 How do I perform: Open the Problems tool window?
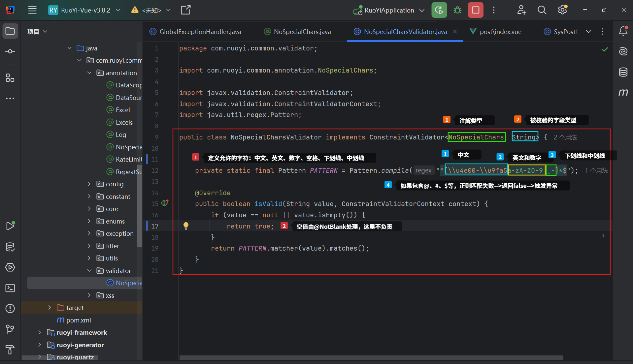[x=10, y=308]
